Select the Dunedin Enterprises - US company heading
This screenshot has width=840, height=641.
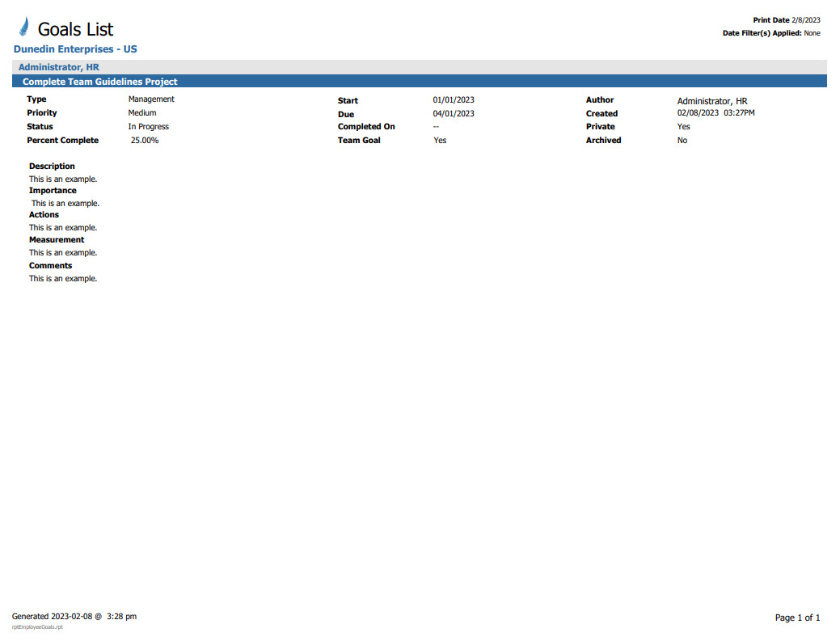[x=75, y=49]
